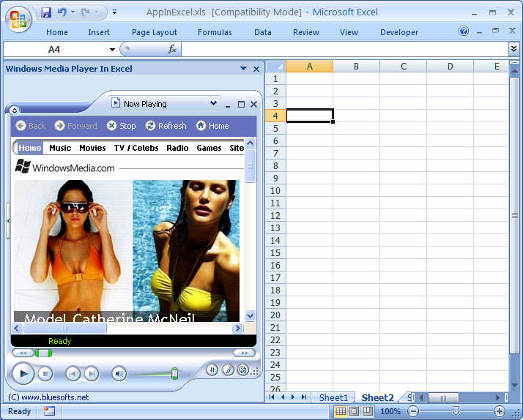This screenshot has height=420, width=523.
Task: Select the Data tab
Action: 262,32
